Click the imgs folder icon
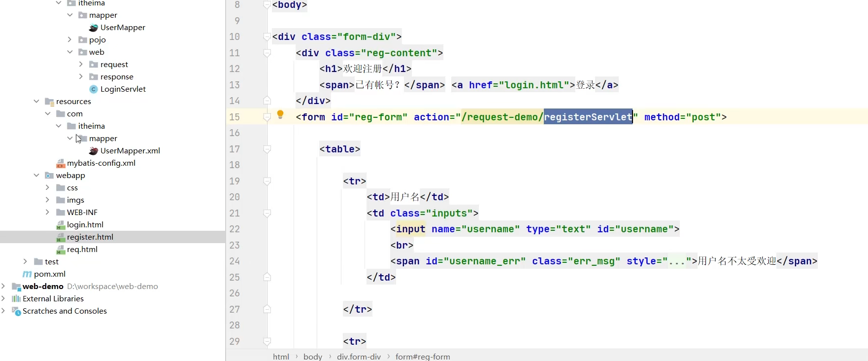 coord(61,200)
